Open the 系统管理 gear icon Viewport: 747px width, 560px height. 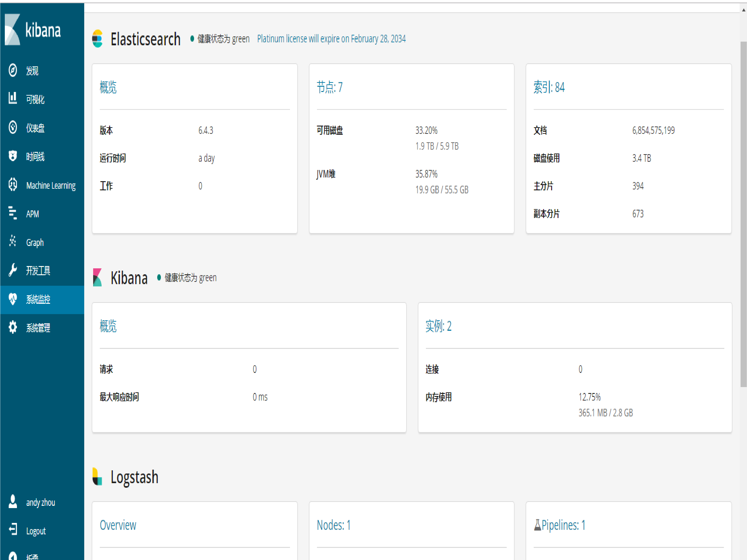[13, 327]
